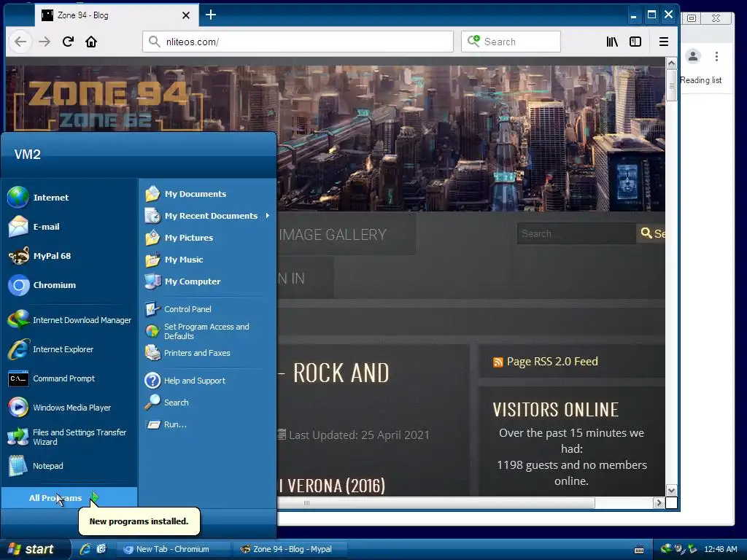This screenshot has height=560, width=747.
Task: Open the IMAGE GALLERY site menu
Action: [x=333, y=234]
